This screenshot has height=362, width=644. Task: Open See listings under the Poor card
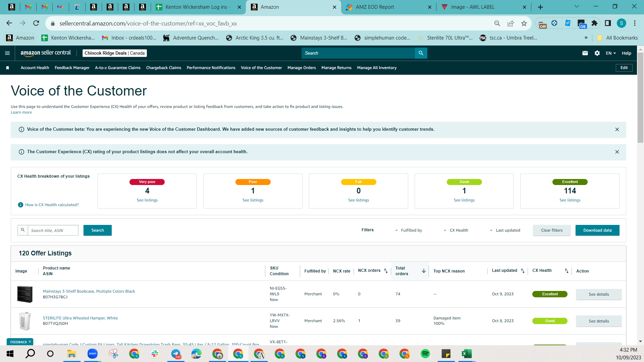click(253, 200)
